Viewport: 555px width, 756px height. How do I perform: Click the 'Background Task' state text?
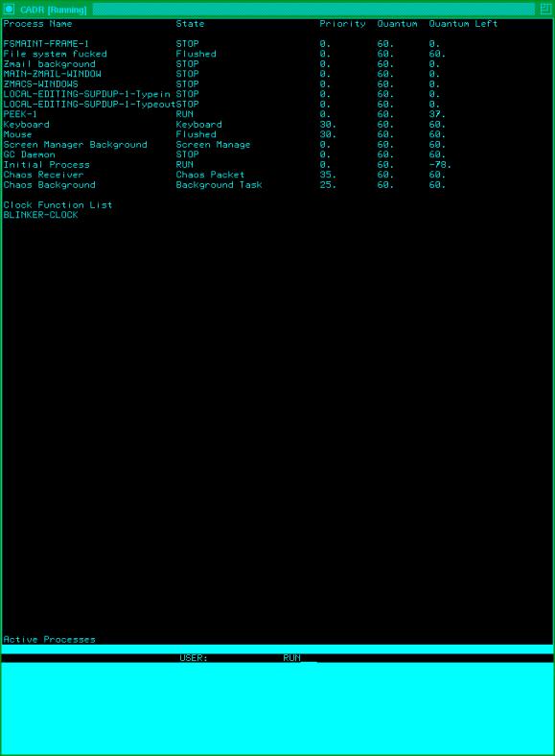point(219,184)
